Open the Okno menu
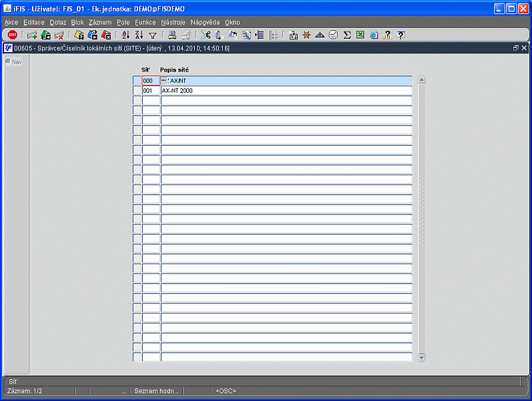Image resolution: width=532 pixels, height=401 pixels. (232, 23)
